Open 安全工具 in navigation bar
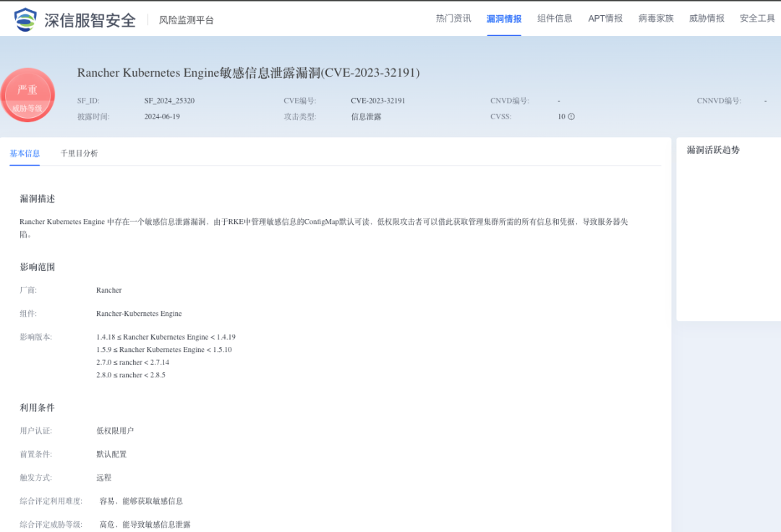Screen dimensions: 781x532 pyautogui.click(x=757, y=18)
